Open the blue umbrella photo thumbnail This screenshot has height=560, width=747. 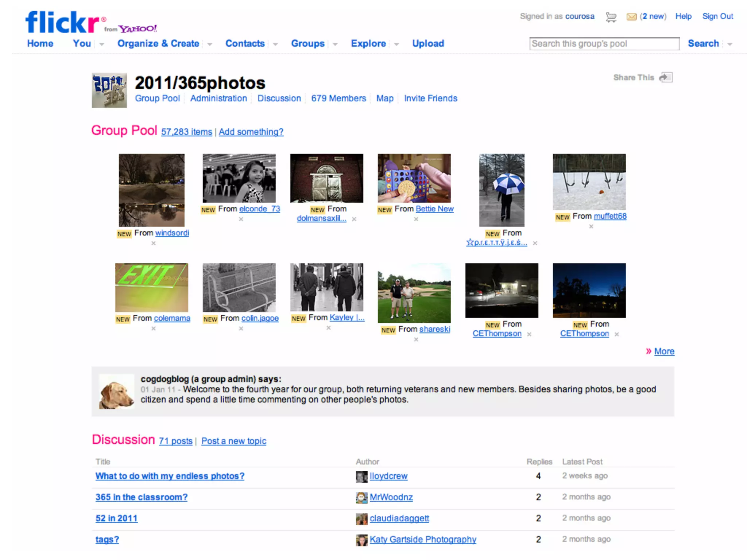pyautogui.click(x=502, y=190)
